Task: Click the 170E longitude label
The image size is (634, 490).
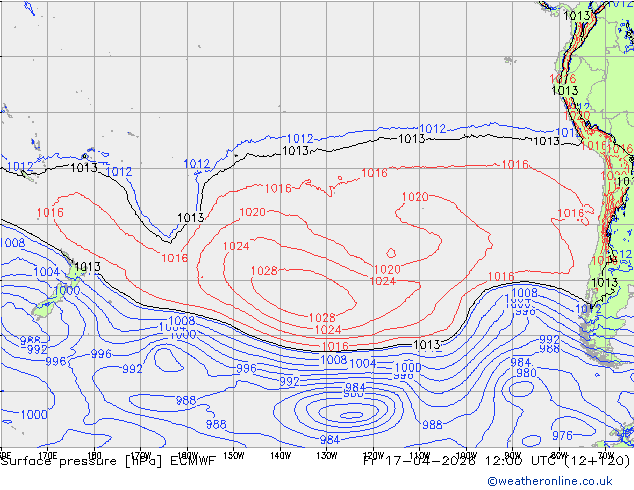Action: (x=47, y=454)
